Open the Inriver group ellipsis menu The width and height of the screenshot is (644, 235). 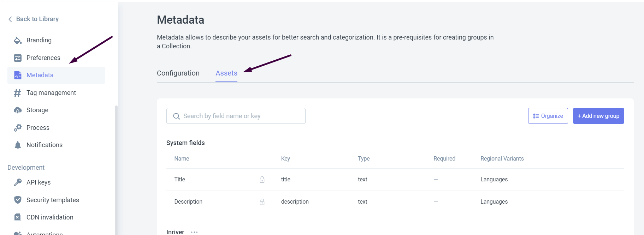[194, 232]
